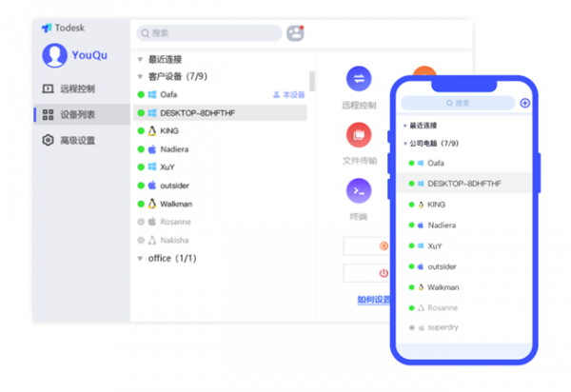The width and height of the screenshot is (571, 392).
Task: Select the KING Linux device in desktop list
Action: [221, 131]
